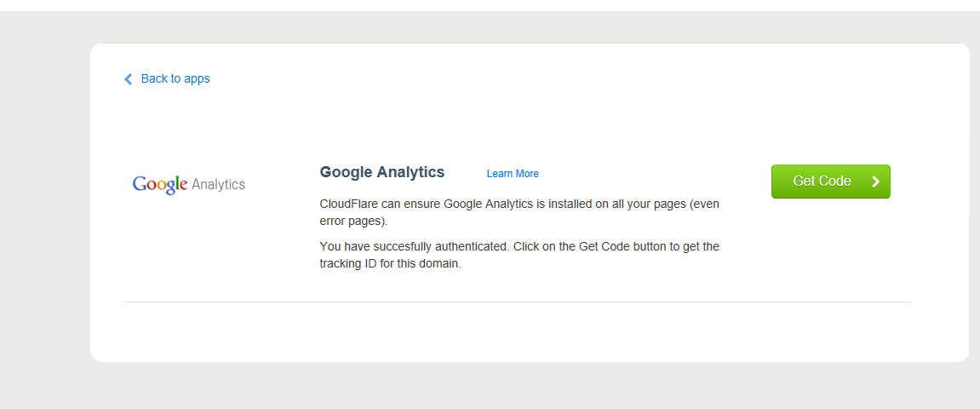Click the tracking ID text line

390,263
